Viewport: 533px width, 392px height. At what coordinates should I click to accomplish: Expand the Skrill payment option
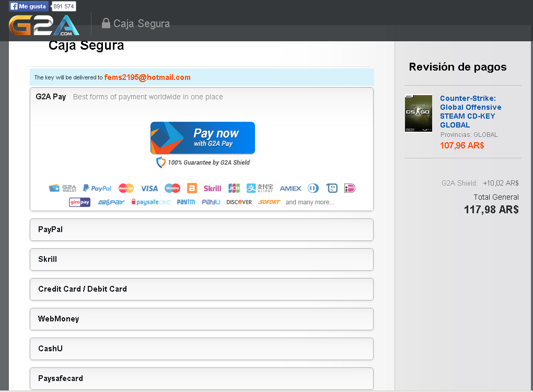tap(202, 259)
